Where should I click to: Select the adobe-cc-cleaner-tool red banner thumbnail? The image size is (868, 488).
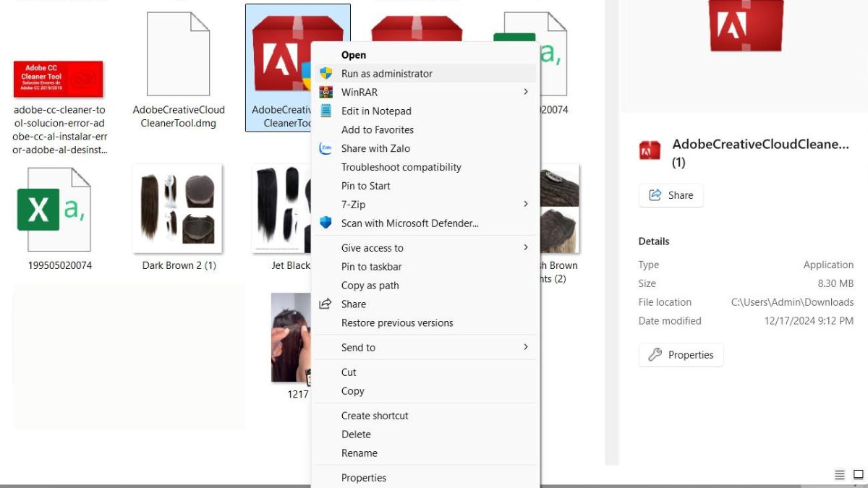pyautogui.click(x=59, y=79)
